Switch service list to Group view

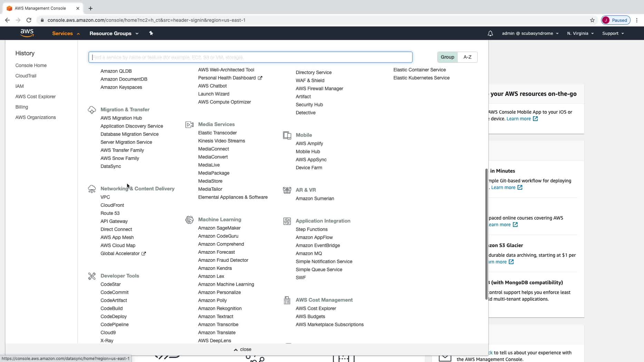coord(447,57)
